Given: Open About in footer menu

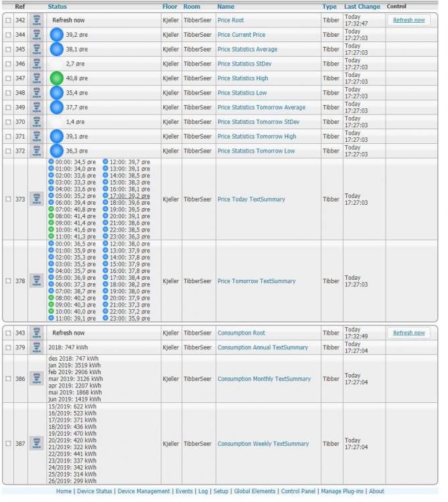Looking at the screenshot, I should click(x=376, y=491).
